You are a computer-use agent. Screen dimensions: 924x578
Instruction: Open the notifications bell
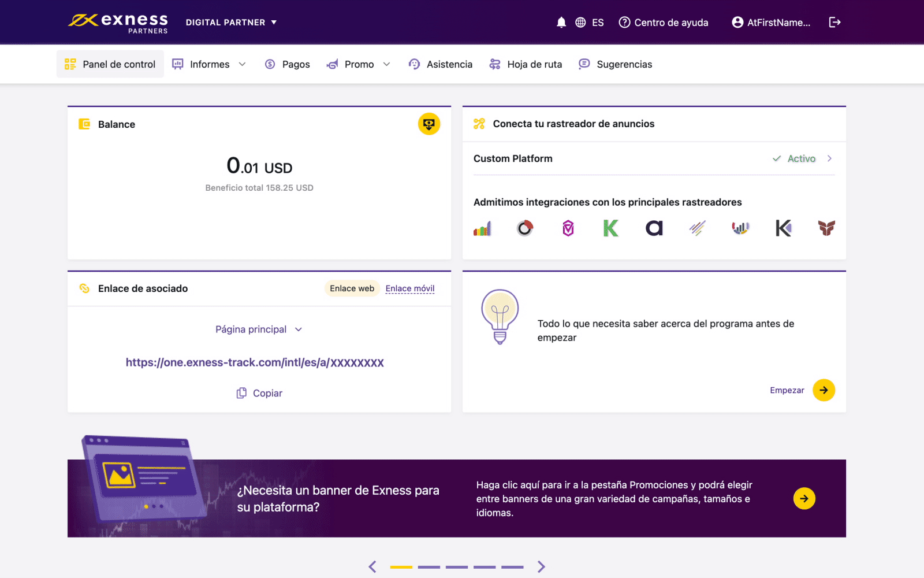pyautogui.click(x=561, y=23)
